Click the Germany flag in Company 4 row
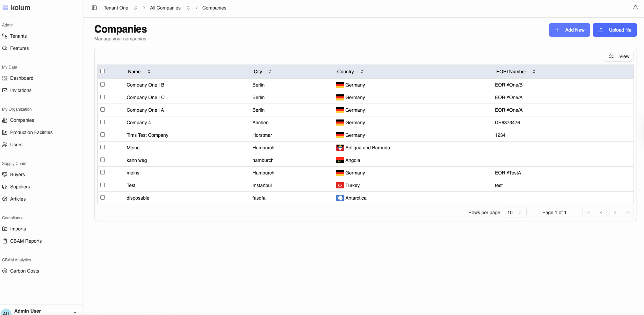The image size is (644, 315). (340, 123)
